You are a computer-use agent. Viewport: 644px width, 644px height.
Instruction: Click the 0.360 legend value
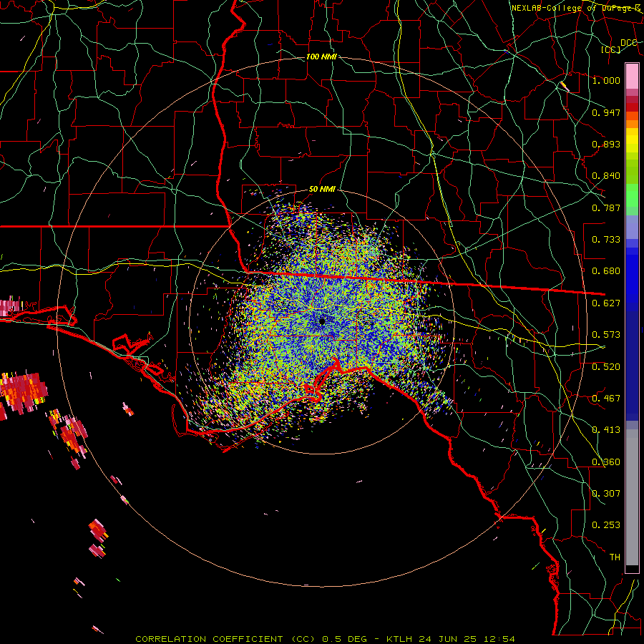[606, 462]
